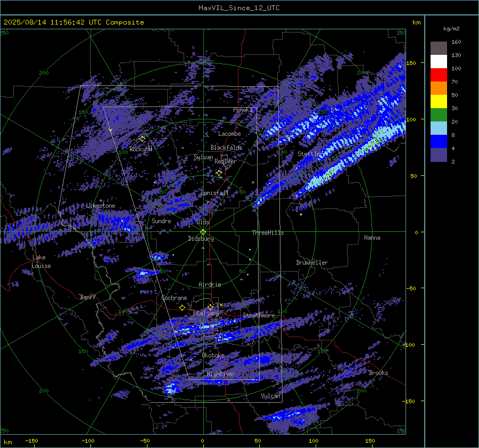Click the RockyMH label
The width and height of the screenshot is (479, 448).
tap(141, 149)
